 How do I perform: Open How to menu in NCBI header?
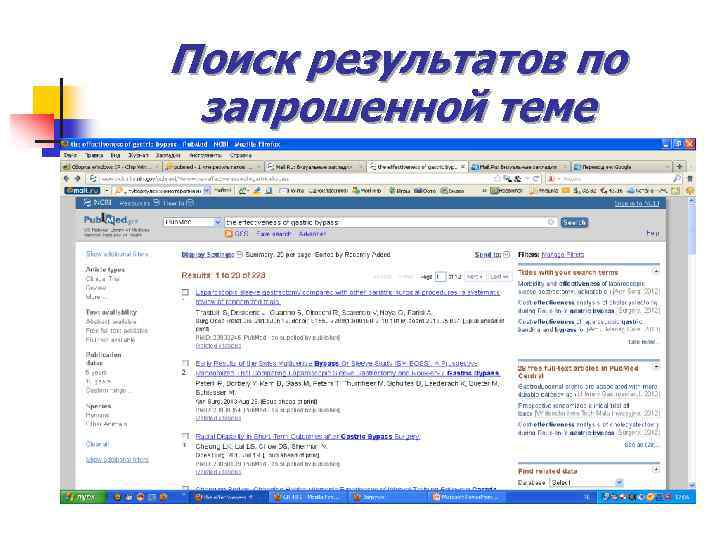click(x=178, y=203)
